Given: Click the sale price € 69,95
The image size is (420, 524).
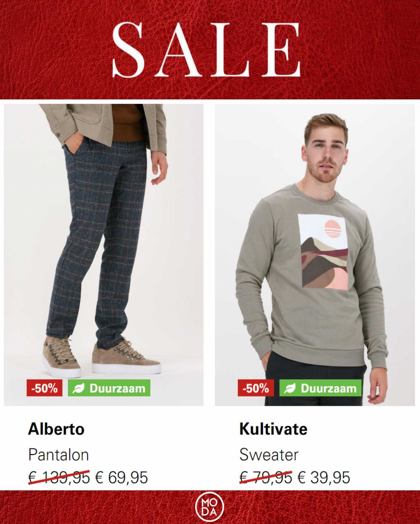Looking at the screenshot, I should point(121,478).
